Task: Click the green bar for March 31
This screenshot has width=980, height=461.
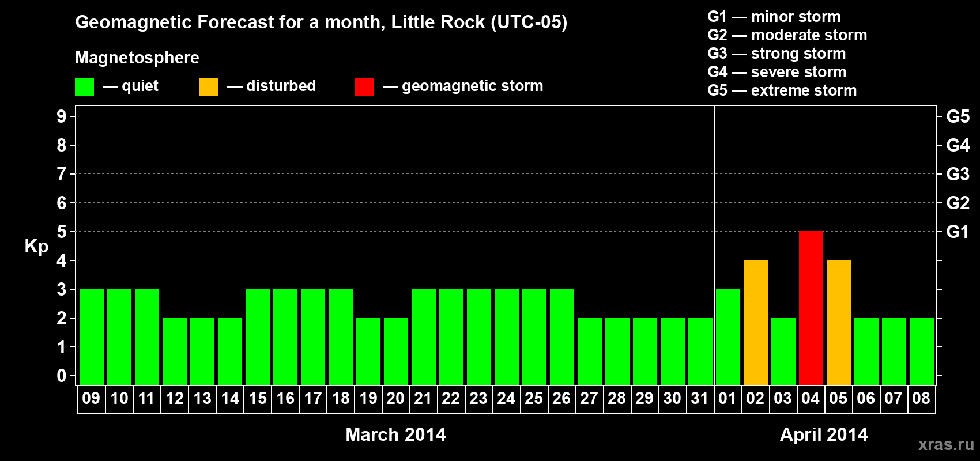Action: pyautogui.click(x=700, y=351)
